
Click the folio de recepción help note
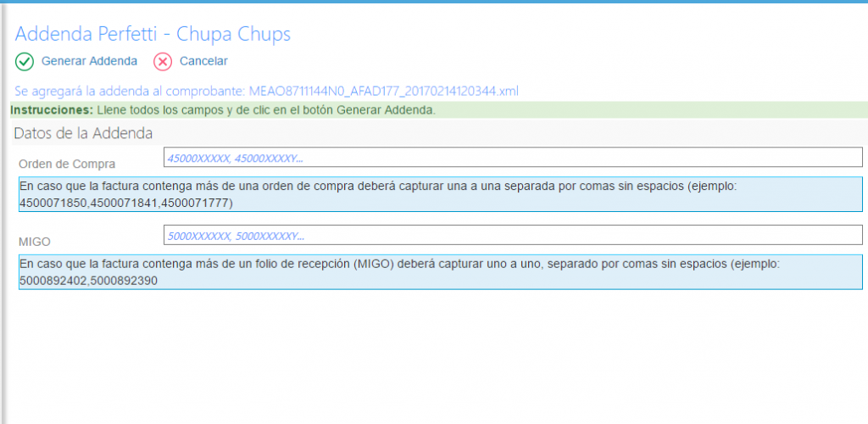(x=440, y=271)
